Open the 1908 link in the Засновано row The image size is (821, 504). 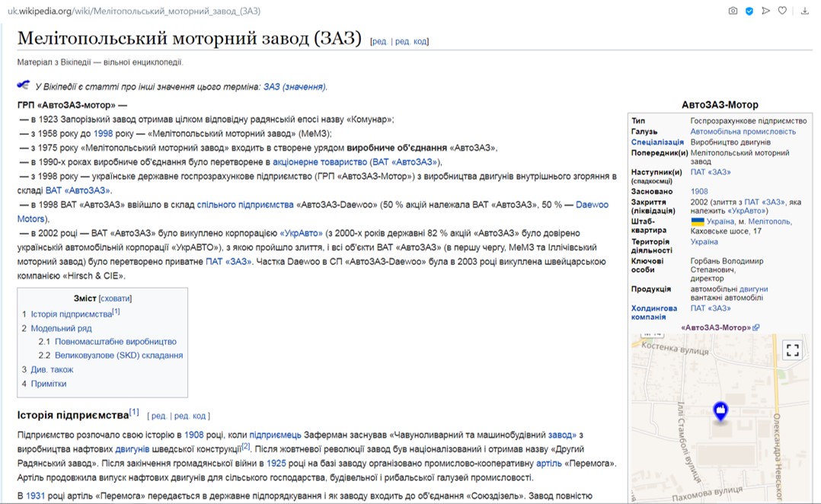(699, 192)
